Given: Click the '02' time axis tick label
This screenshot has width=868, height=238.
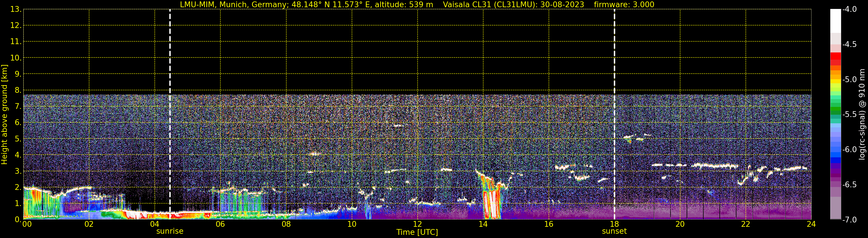Looking at the screenshot, I should tap(89, 224).
